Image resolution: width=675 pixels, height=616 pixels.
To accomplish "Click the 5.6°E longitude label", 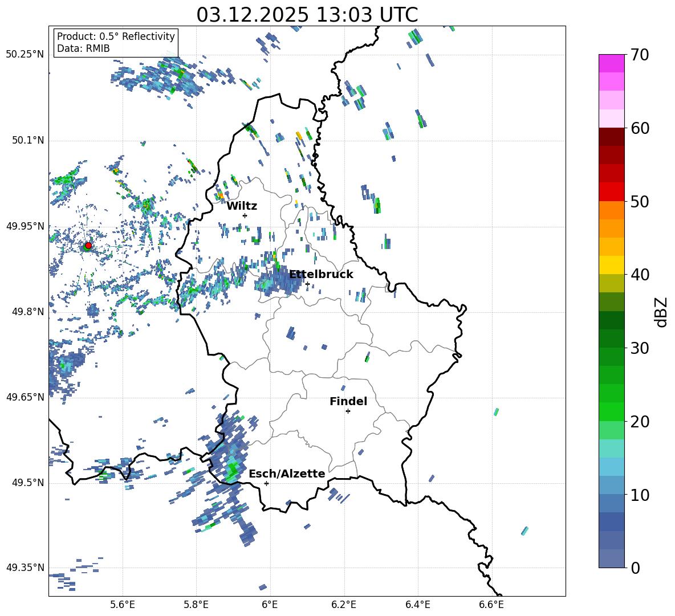I will 123,605.
